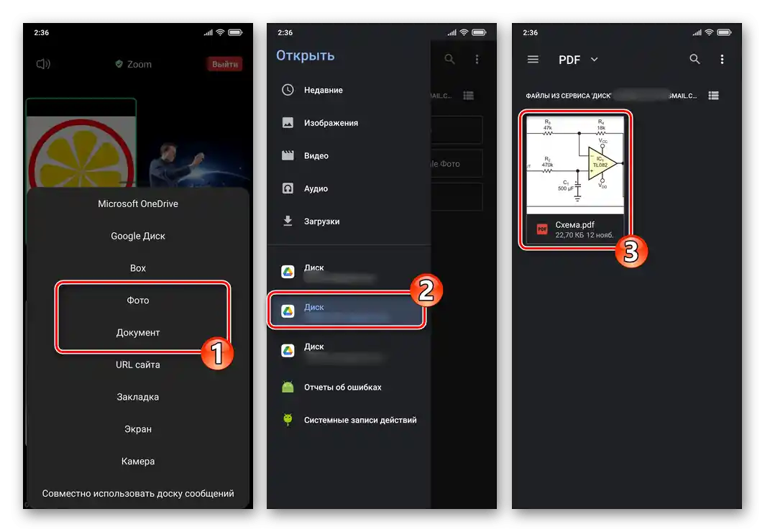This screenshot has width=765, height=532.
Task: Open Изображения in the drawer
Action: [349, 123]
